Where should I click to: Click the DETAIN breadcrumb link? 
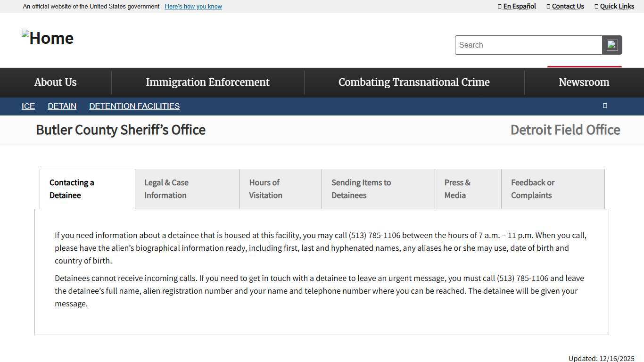(x=62, y=106)
